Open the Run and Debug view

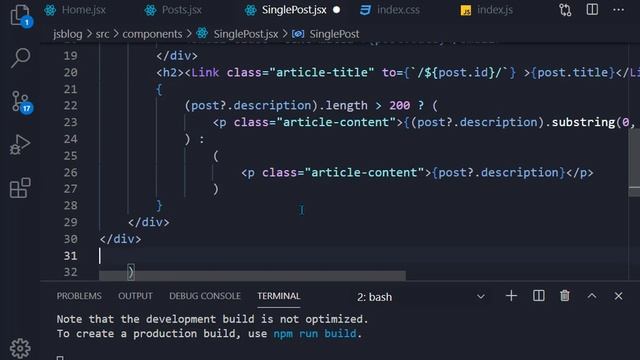[x=20, y=144]
